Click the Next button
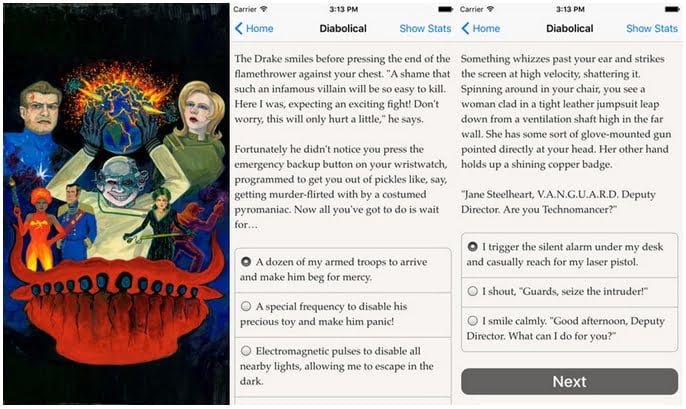 coord(570,381)
